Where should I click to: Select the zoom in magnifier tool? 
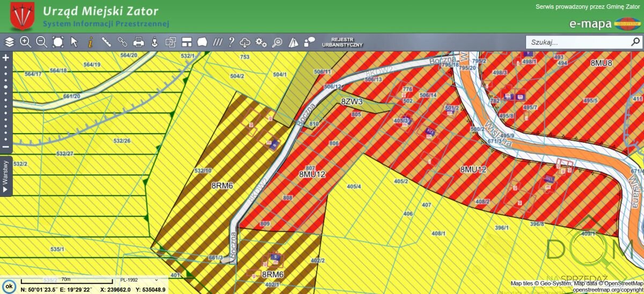point(25,42)
